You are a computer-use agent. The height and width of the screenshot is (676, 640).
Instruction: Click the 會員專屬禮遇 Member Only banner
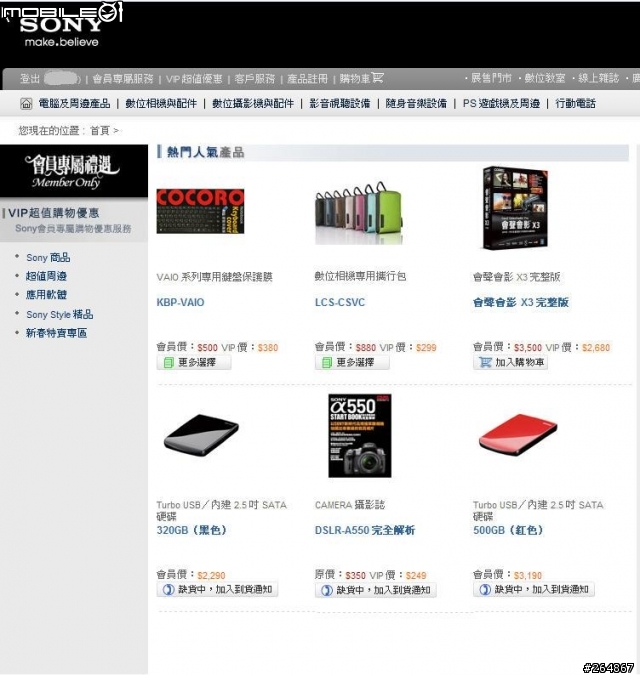(74, 172)
